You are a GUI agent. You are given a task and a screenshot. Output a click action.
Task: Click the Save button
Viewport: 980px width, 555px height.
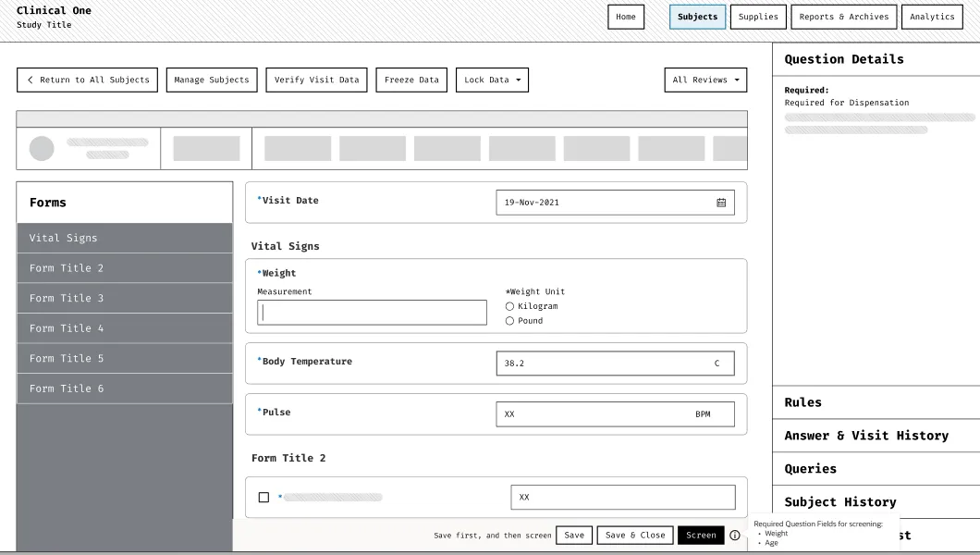574,536
